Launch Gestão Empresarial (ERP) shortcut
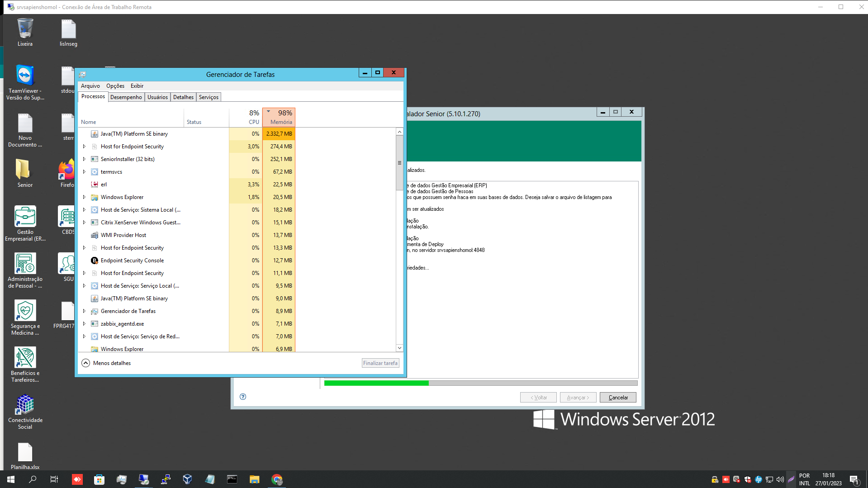Viewport: 868px width, 488px height. tap(25, 223)
